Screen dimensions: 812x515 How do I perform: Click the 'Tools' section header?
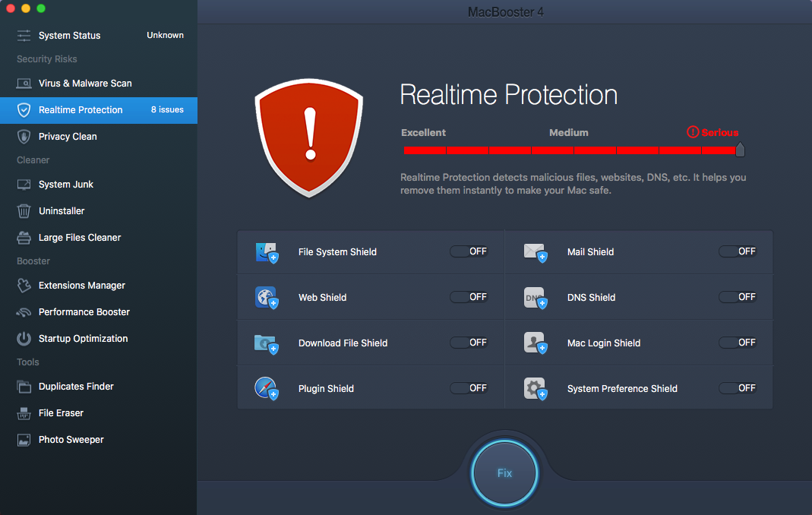(x=28, y=362)
